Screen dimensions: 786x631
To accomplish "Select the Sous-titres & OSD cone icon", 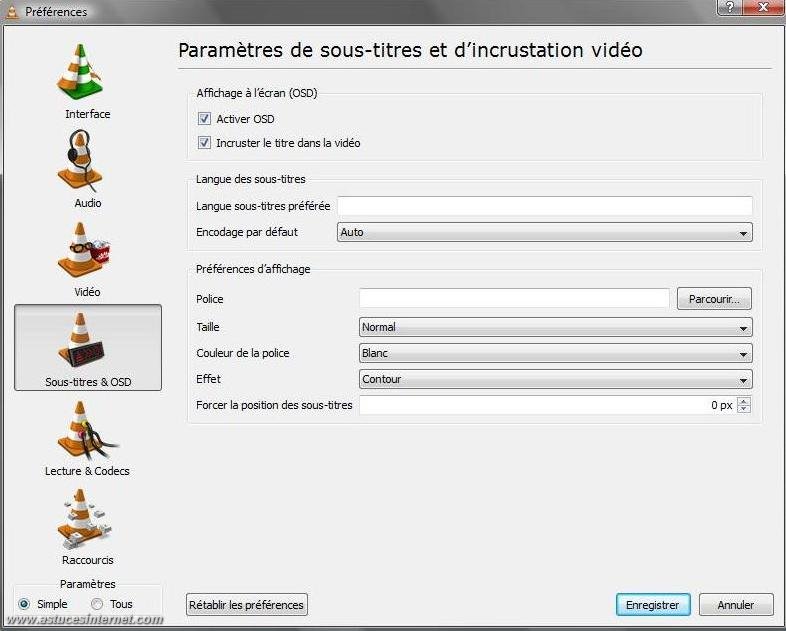I will tap(81, 339).
